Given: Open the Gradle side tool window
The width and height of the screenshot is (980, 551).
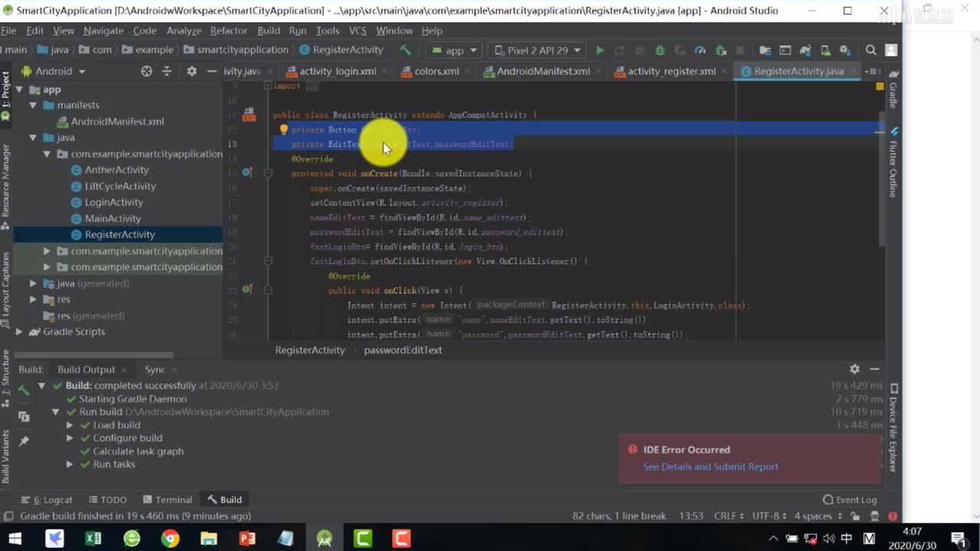Looking at the screenshot, I should pos(893,89).
